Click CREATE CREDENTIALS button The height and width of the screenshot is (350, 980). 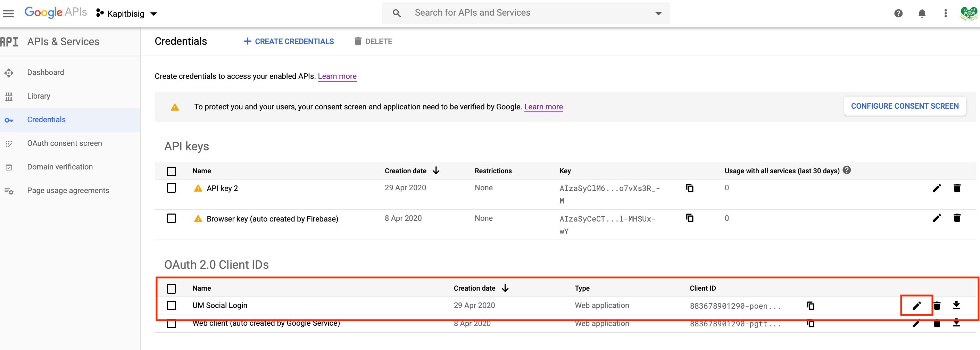pos(289,41)
